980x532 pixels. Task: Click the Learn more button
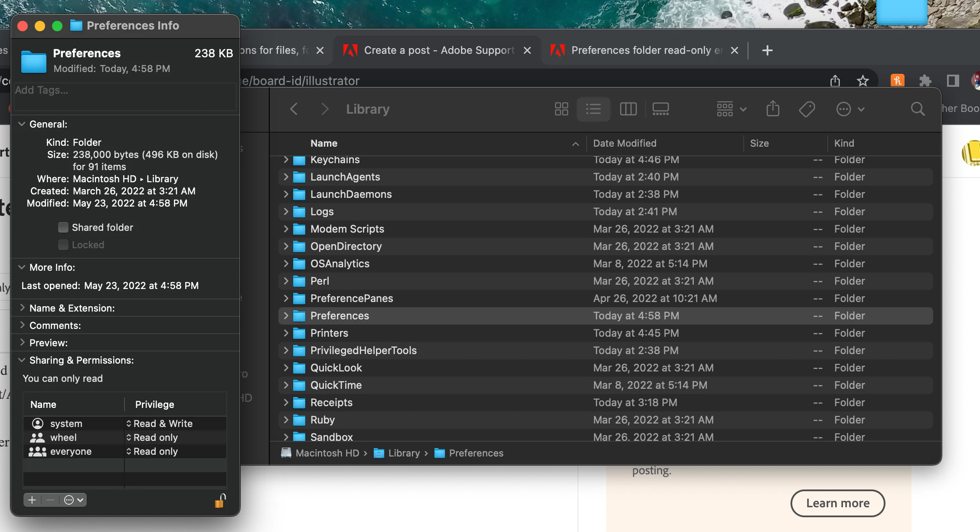click(x=837, y=503)
